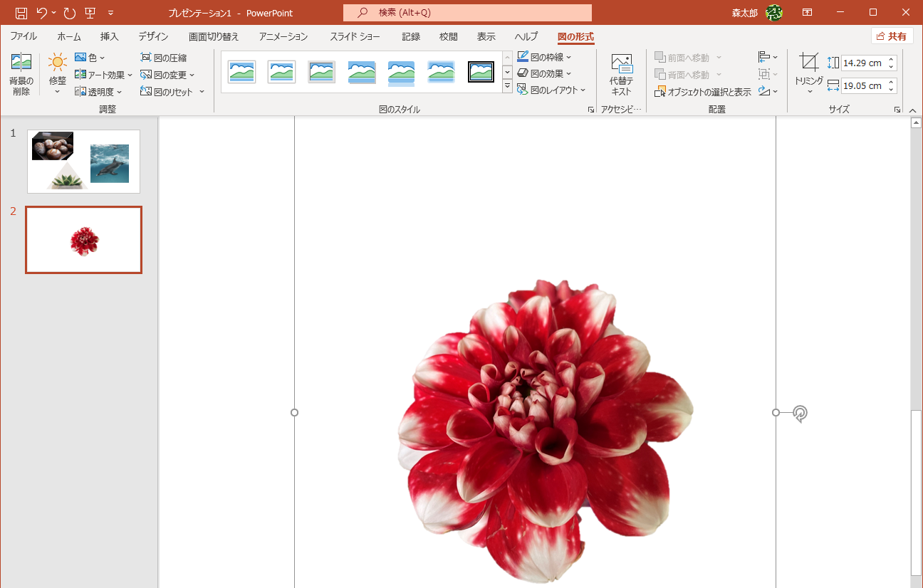Click the rotation handle beside the picture
Viewport: 923px width, 588px height.
click(x=800, y=414)
